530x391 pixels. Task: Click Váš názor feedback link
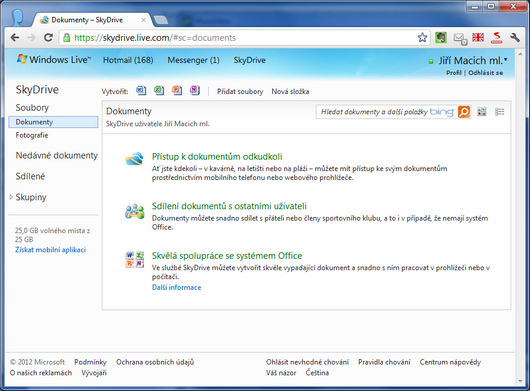point(281,373)
